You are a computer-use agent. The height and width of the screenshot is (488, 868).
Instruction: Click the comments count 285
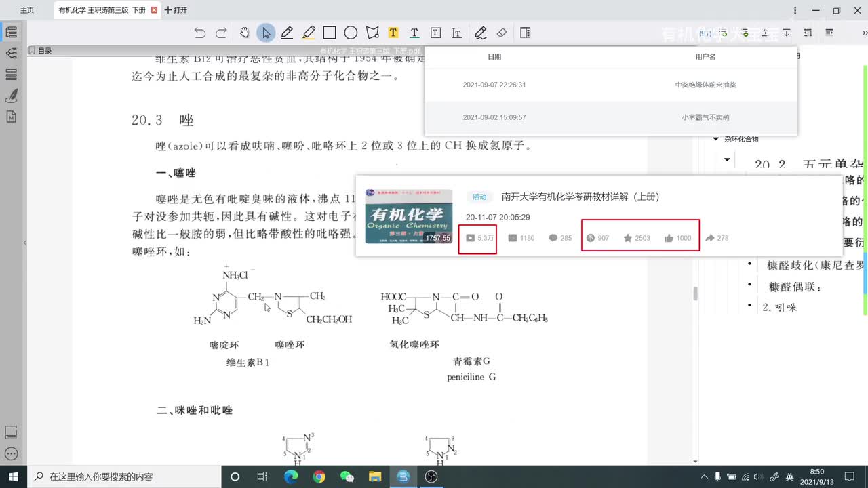click(560, 238)
